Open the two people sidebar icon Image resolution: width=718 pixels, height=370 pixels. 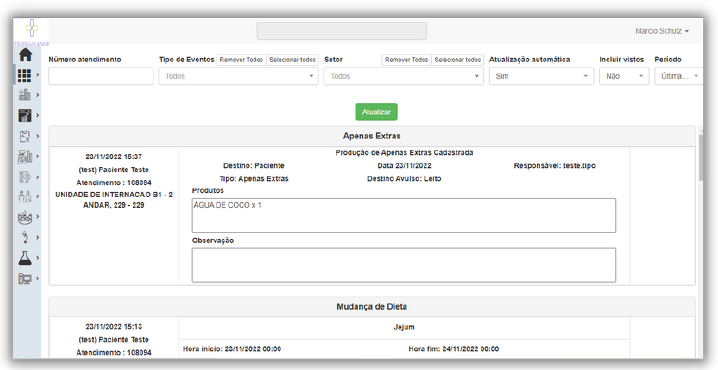pyautogui.click(x=25, y=196)
